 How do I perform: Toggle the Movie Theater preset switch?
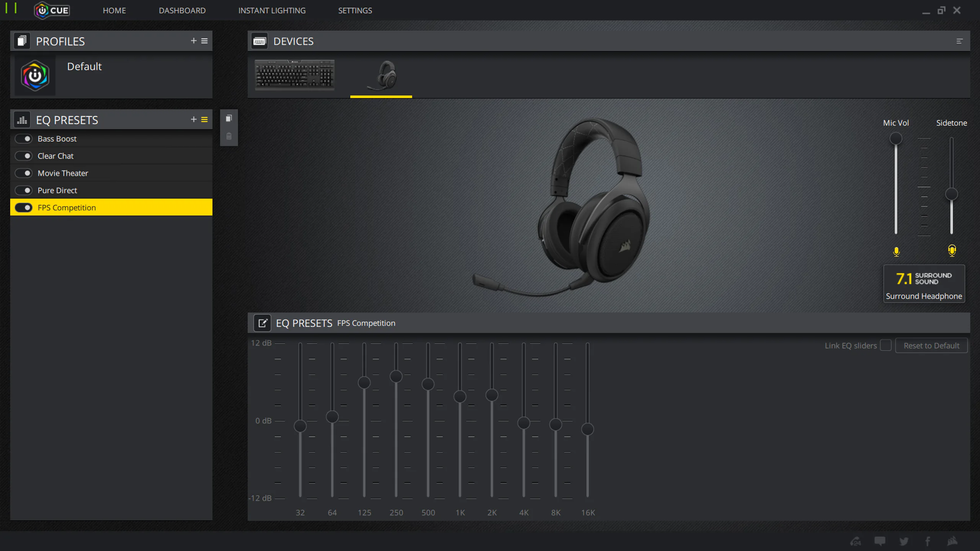point(24,173)
